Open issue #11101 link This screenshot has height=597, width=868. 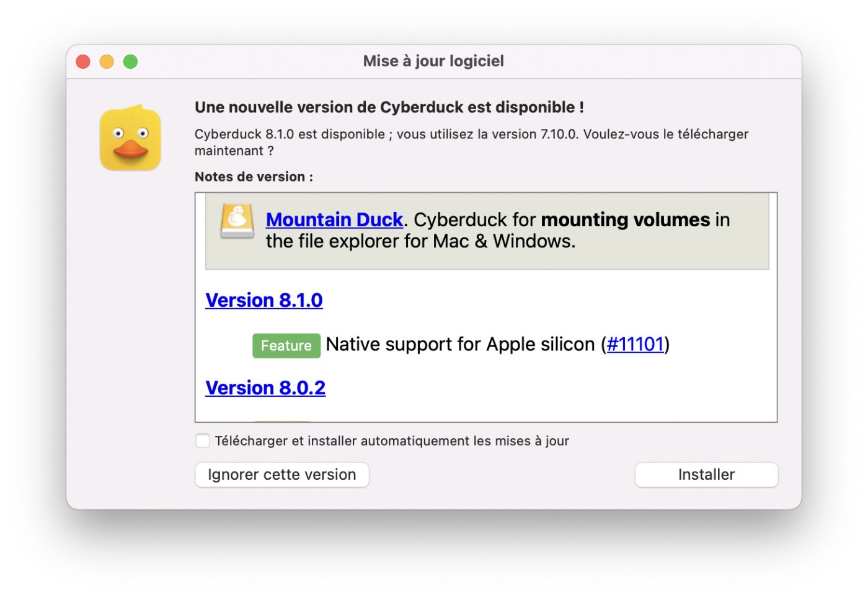[x=635, y=344]
